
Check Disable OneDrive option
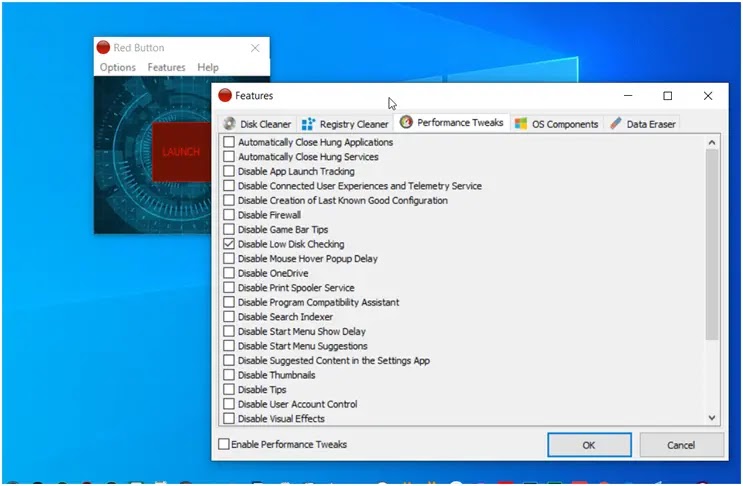click(229, 273)
